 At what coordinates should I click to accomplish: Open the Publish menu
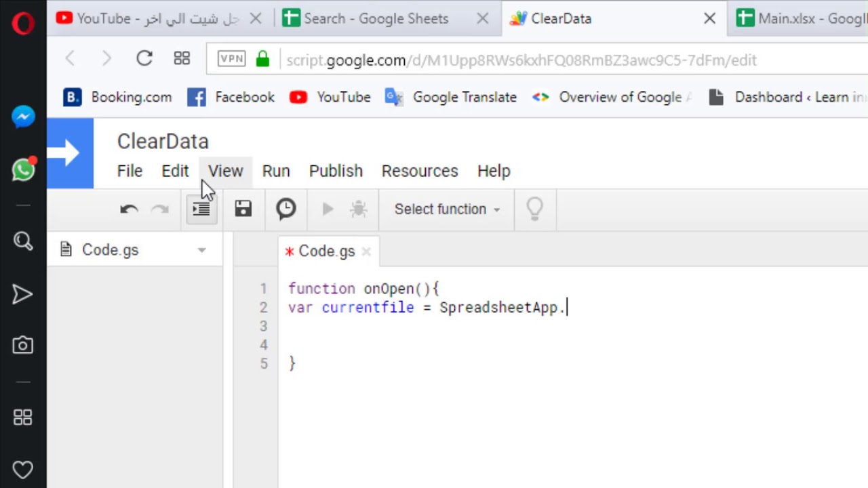336,171
